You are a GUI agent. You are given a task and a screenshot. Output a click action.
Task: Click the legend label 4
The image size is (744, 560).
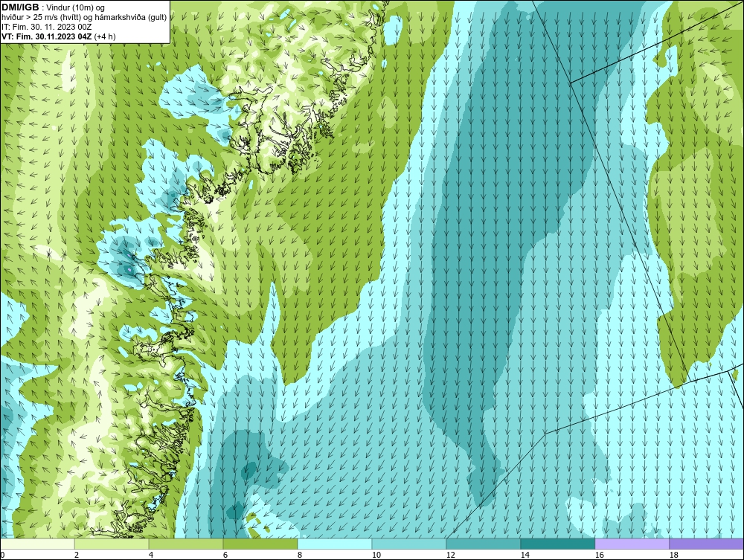(x=151, y=555)
